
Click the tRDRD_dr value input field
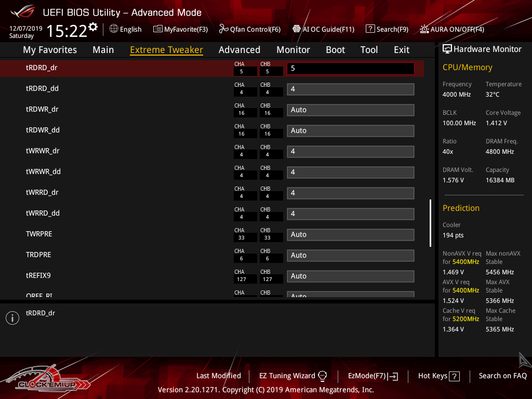pyautogui.click(x=350, y=69)
